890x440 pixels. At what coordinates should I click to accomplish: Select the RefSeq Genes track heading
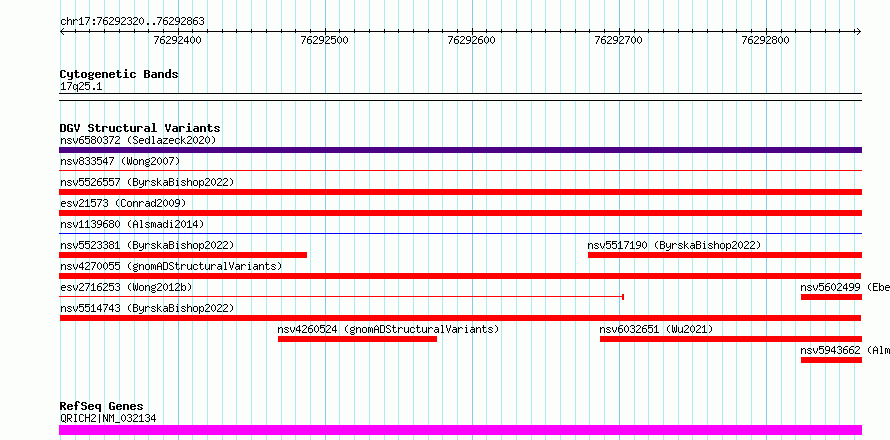click(101, 407)
